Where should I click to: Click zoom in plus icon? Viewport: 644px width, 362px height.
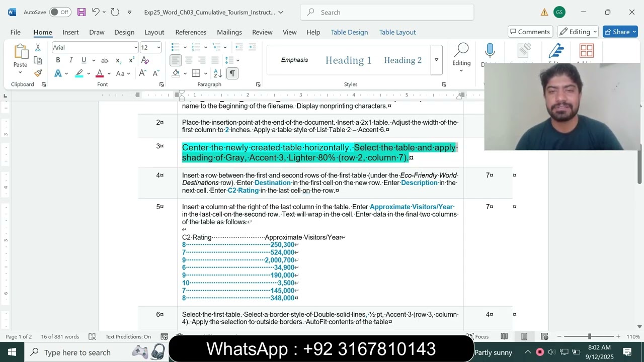pos(618,336)
